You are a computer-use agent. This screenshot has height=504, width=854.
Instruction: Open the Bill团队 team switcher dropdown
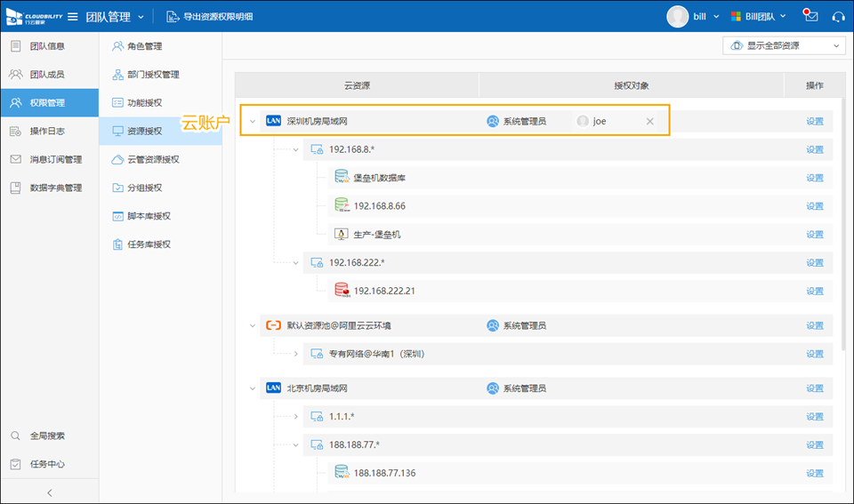[758, 16]
